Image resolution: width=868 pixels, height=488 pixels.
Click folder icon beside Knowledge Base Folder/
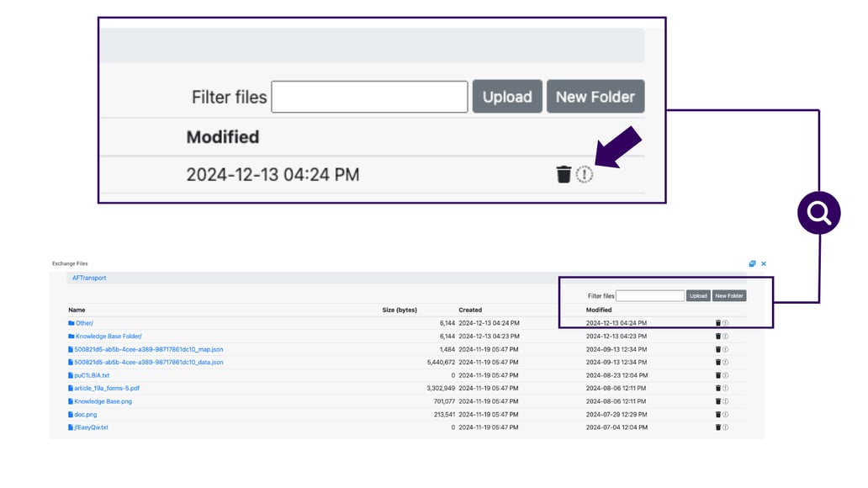(x=71, y=337)
